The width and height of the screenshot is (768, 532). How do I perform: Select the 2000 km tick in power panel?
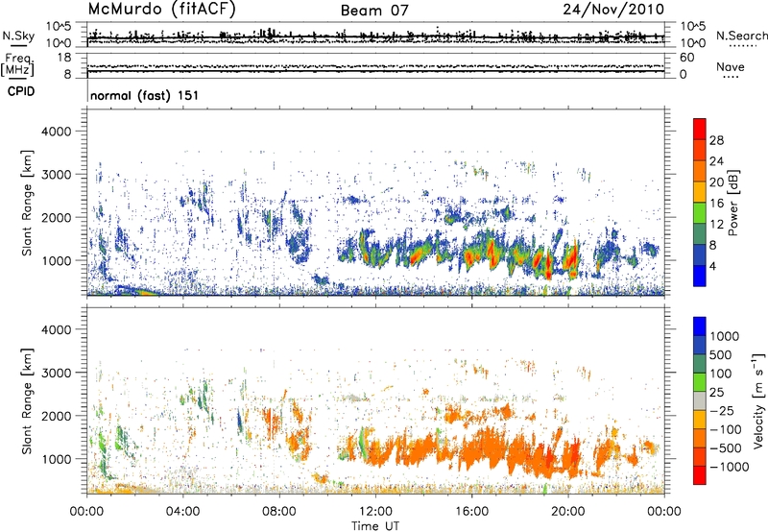point(56,217)
